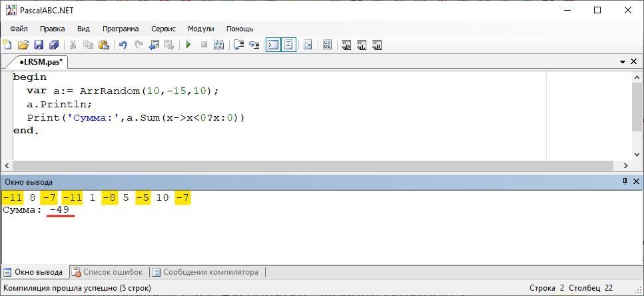Screen dimensions: 644x296
Task: Cut selection with scissors icon
Action: coord(73,45)
